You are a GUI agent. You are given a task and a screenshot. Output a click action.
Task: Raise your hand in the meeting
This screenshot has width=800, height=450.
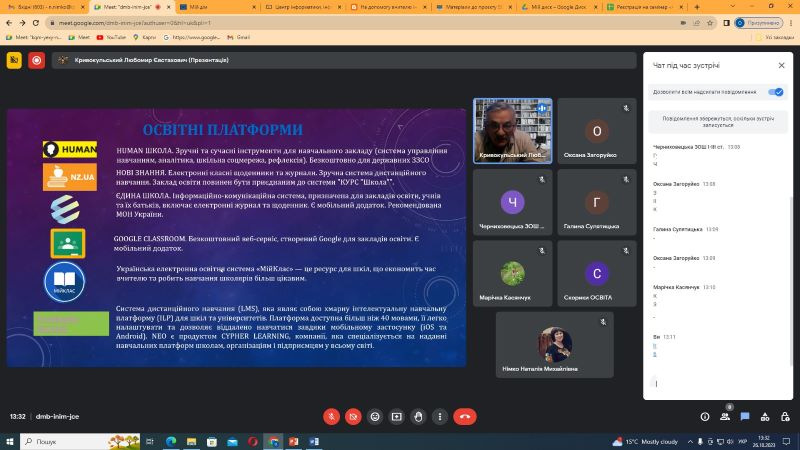[418, 416]
